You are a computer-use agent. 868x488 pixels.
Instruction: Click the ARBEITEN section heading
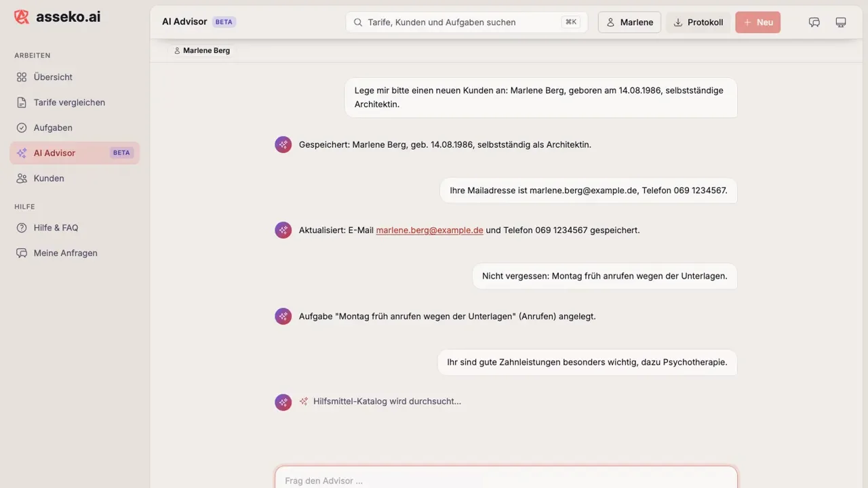coord(33,56)
